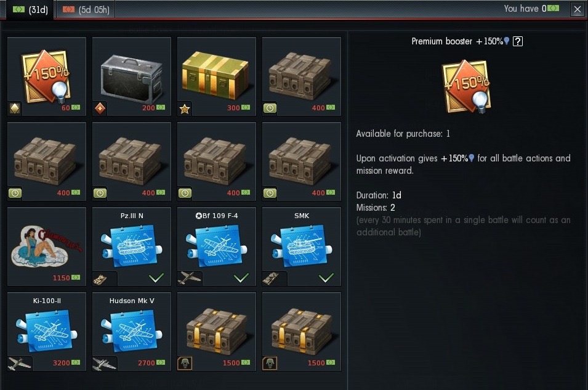Click the checkmark on Bf 109 F-4 item
Viewport: 588px width, 390px height.
(241, 278)
